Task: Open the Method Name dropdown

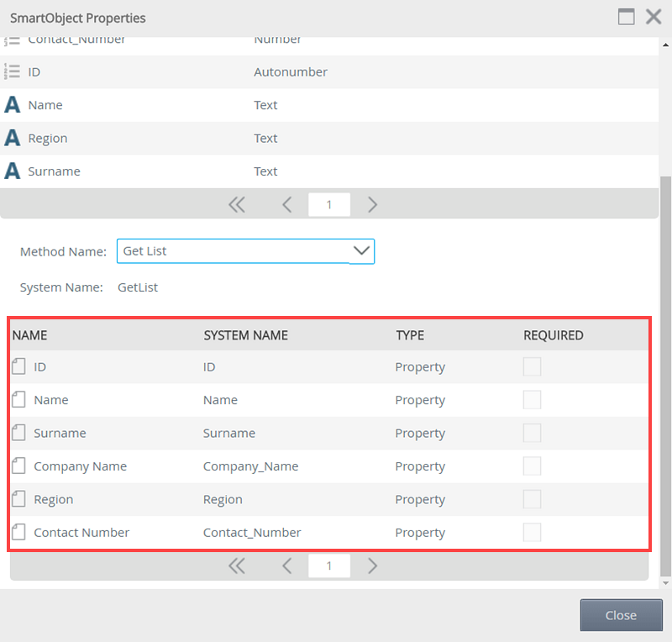Action: click(x=245, y=251)
